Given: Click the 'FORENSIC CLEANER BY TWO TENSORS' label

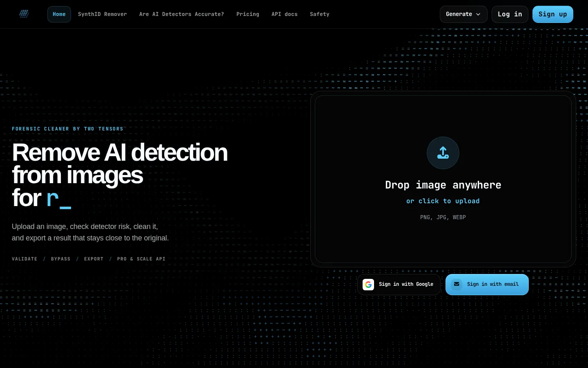Looking at the screenshot, I should tap(68, 129).
